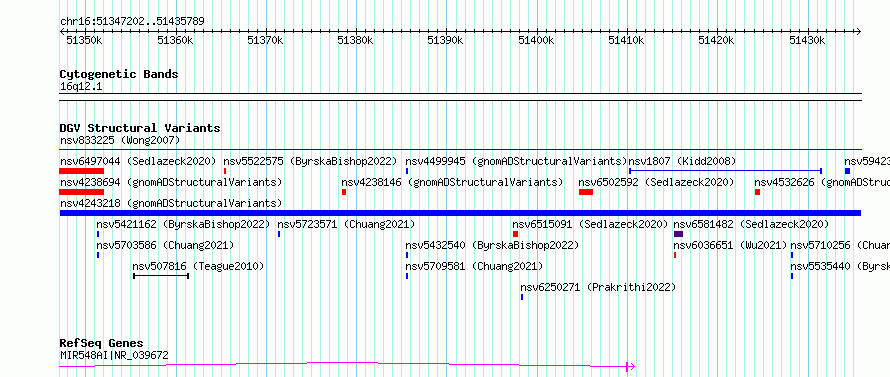Open nsv4499945 (gnomADStructuralVariants) label

click(x=516, y=161)
